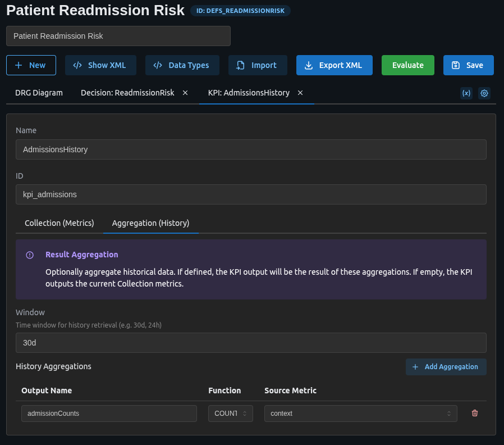Click the Name field showing AdmissionsHistory
504x445 pixels.
(x=251, y=149)
